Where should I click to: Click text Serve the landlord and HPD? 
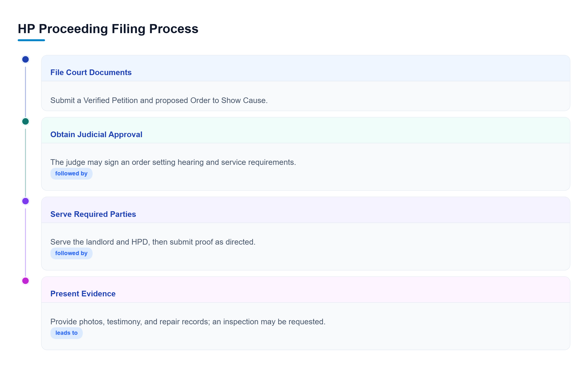[x=153, y=242]
